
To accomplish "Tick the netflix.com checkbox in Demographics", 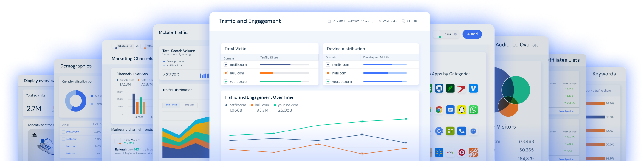I will [x=64, y=139].
